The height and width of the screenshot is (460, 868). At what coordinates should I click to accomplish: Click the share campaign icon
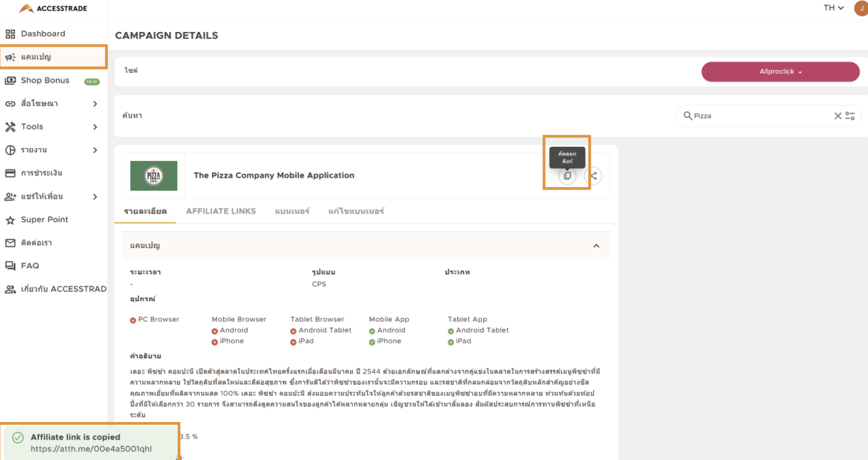click(x=593, y=176)
